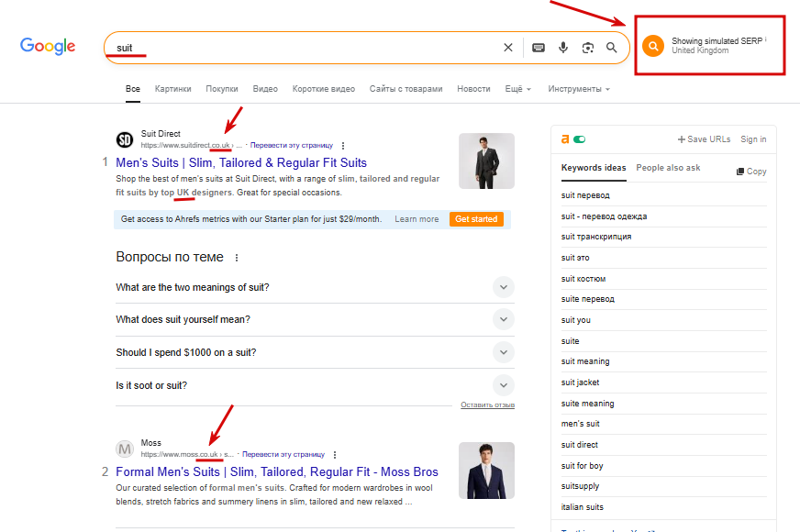Toggle the Ahrefs toolbar switch off
The height and width of the screenshot is (532, 800).
click(580, 139)
